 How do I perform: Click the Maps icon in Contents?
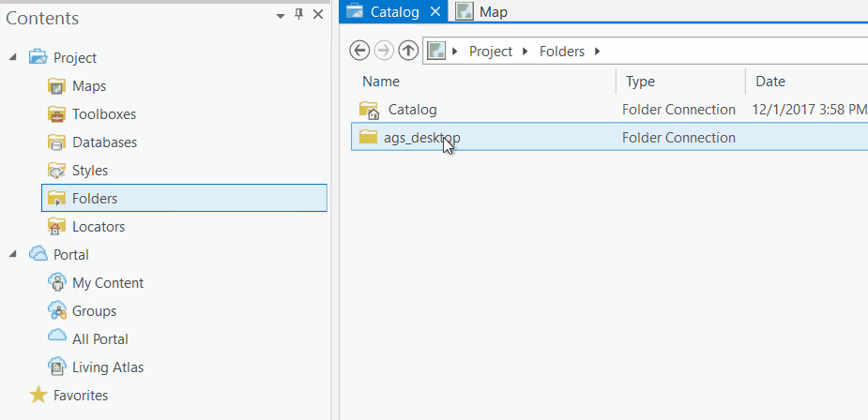[56, 86]
